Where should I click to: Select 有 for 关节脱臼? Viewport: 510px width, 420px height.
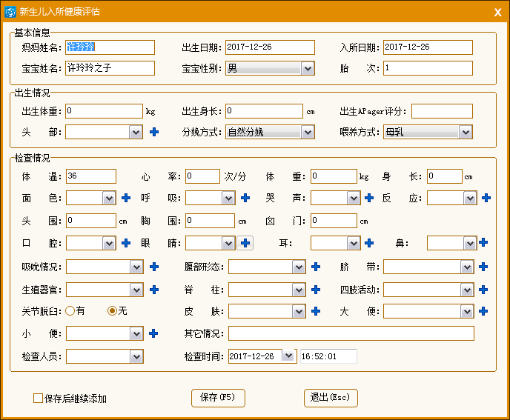point(71,311)
